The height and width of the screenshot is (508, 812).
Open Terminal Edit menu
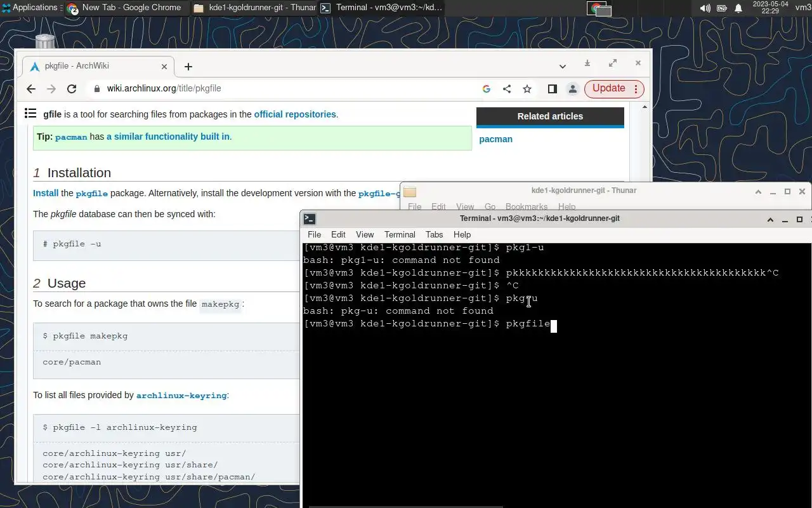click(338, 234)
